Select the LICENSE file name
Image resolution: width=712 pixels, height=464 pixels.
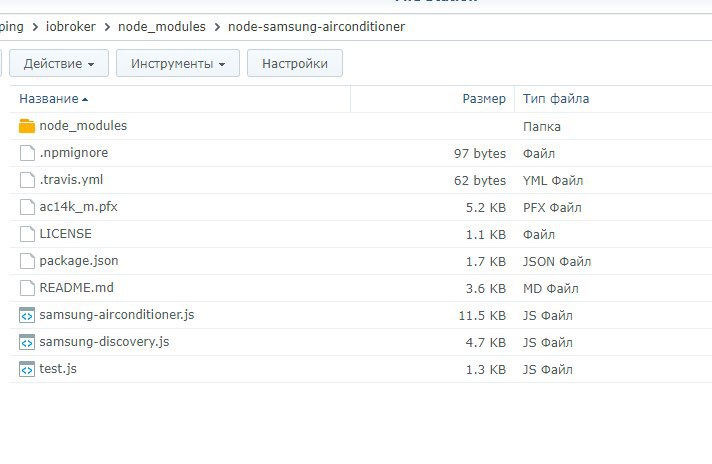click(x=65, y=234)
